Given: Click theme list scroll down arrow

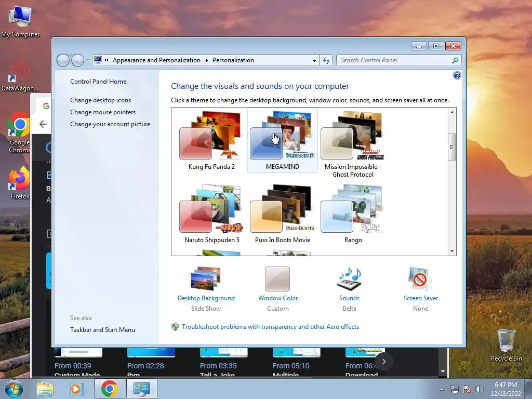Looking at the screenshot, I should point(452,251).
